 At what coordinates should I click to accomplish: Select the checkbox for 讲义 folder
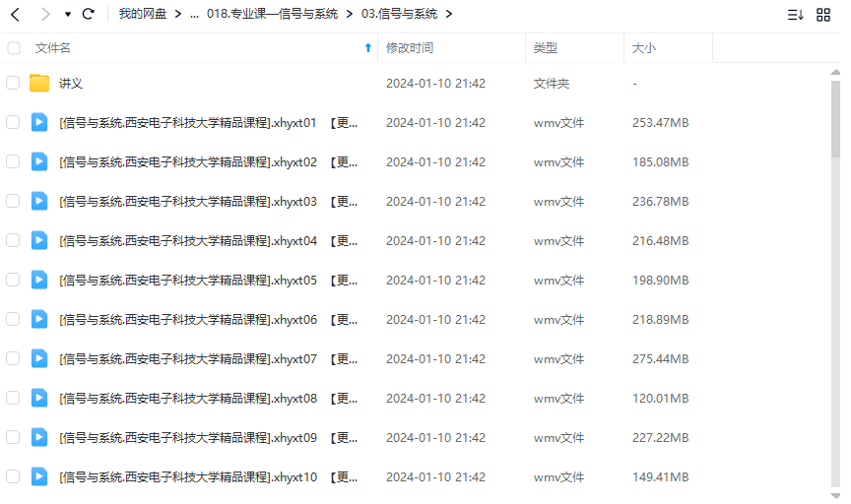pos(13,83)
